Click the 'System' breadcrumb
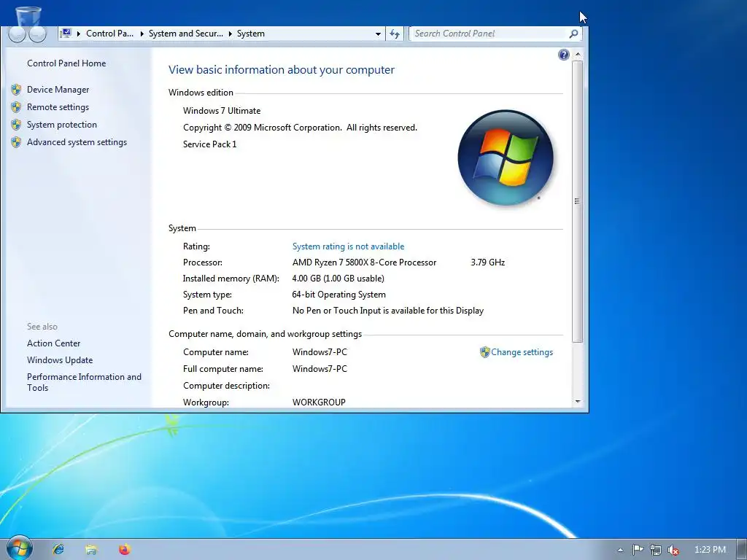 coord(251,34)
